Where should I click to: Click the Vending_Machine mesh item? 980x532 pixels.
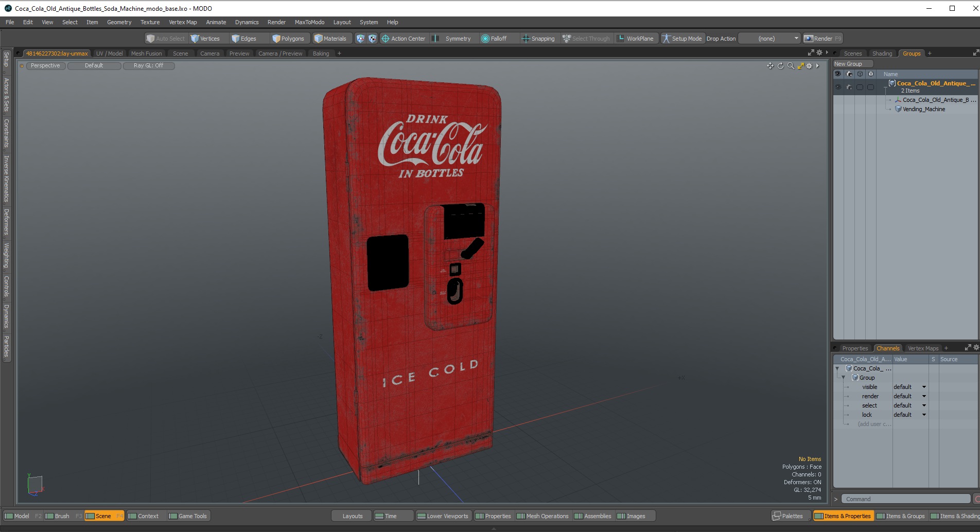point(923,109)
